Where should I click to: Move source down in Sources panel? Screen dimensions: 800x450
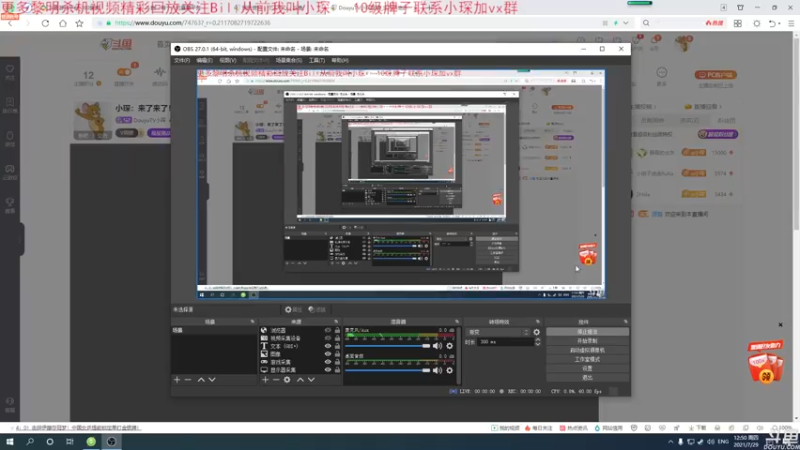coord(311,380)
